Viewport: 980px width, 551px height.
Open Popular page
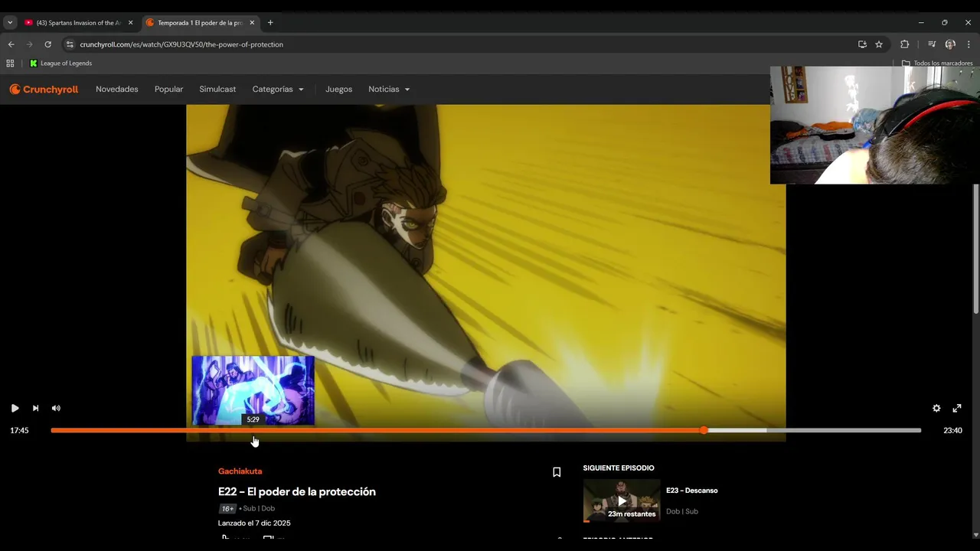[168, 89]
